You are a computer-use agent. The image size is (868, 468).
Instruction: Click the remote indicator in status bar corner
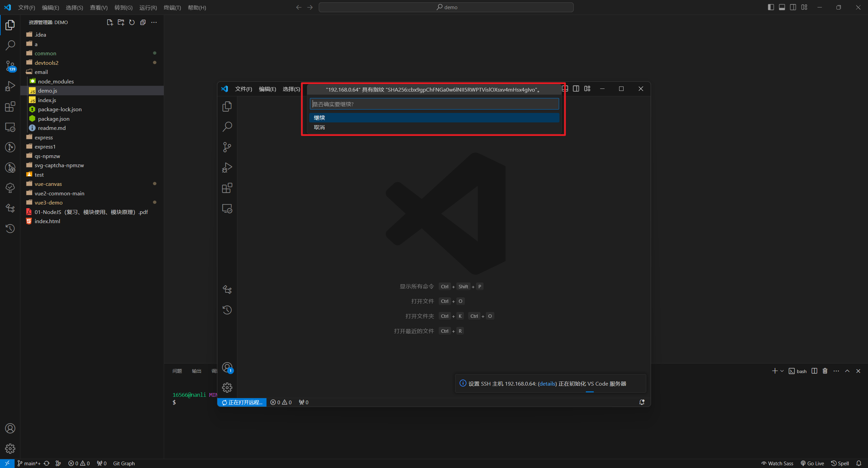point(7,463)
